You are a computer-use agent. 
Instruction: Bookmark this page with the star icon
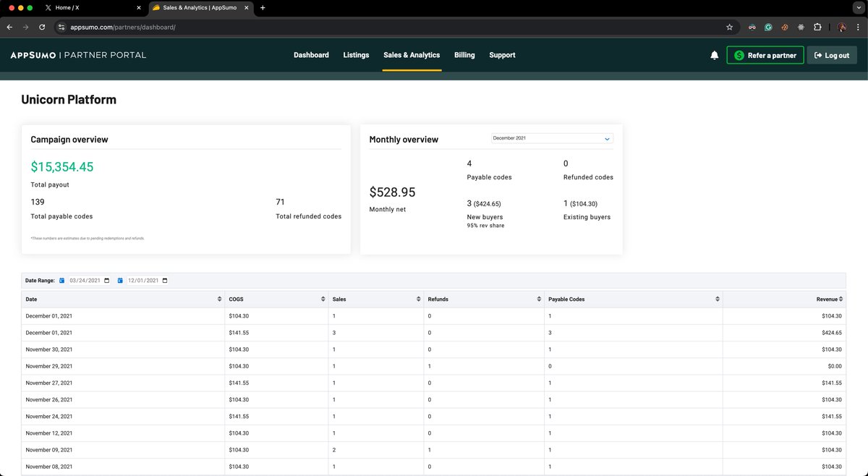tap(729, 27)
